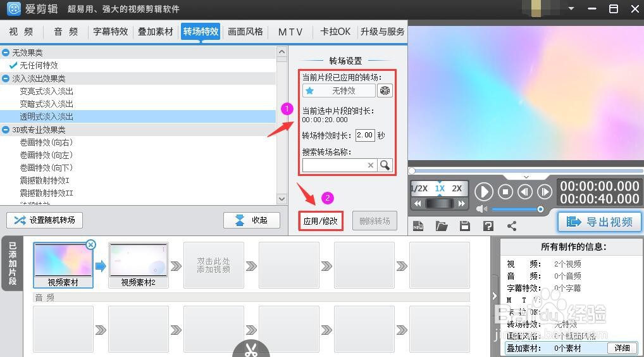Screen dimensions: 644x357
Task: Open the 视频 tab
Action: [x=21, y=32]
